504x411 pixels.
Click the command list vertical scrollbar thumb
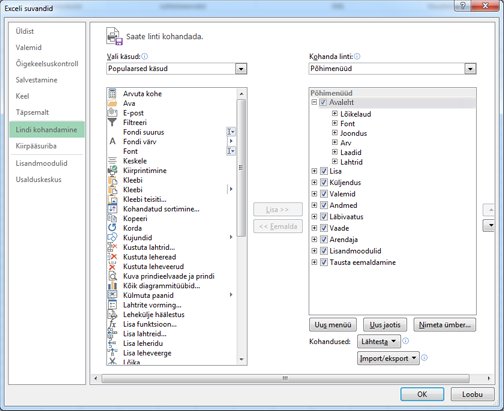(241, 168)
